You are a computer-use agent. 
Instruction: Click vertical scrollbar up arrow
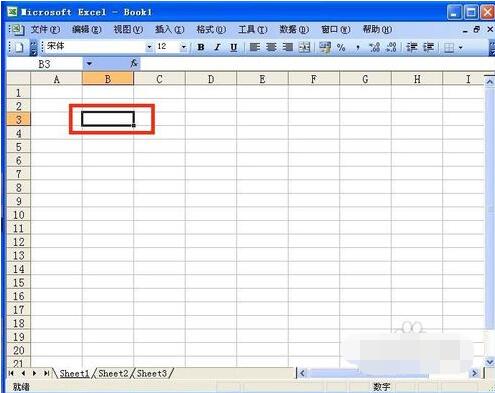click(x=489, y=81)
